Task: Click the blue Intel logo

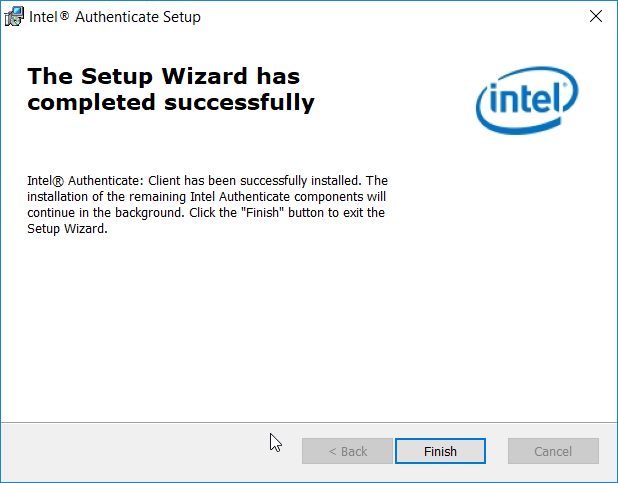Action: [527, 100]
